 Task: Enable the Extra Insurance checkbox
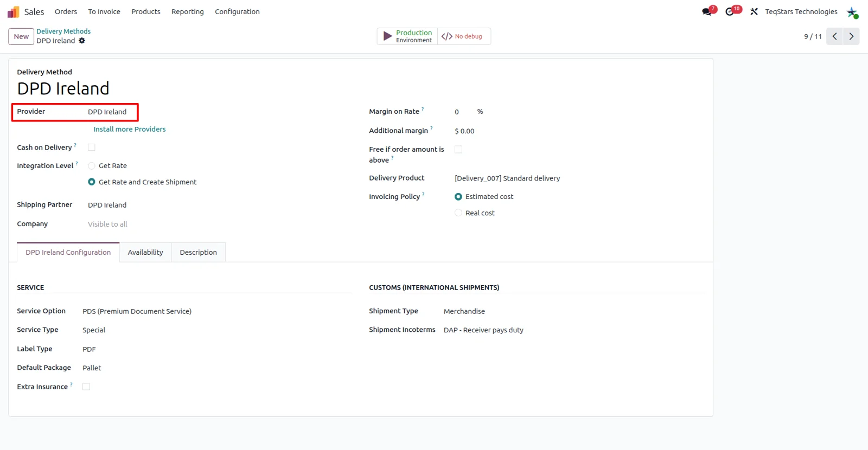86,387
